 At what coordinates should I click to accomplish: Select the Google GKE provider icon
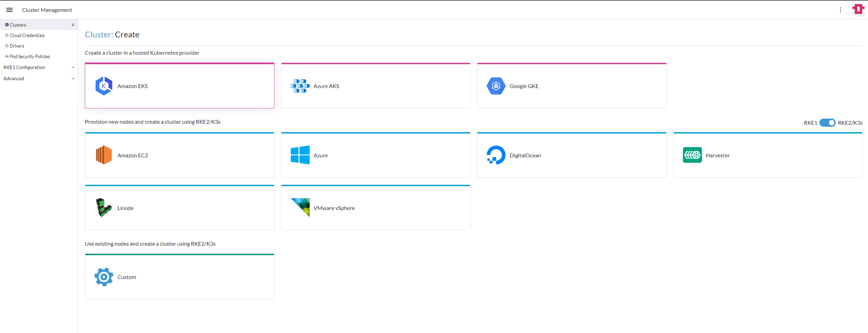point(495,86)
